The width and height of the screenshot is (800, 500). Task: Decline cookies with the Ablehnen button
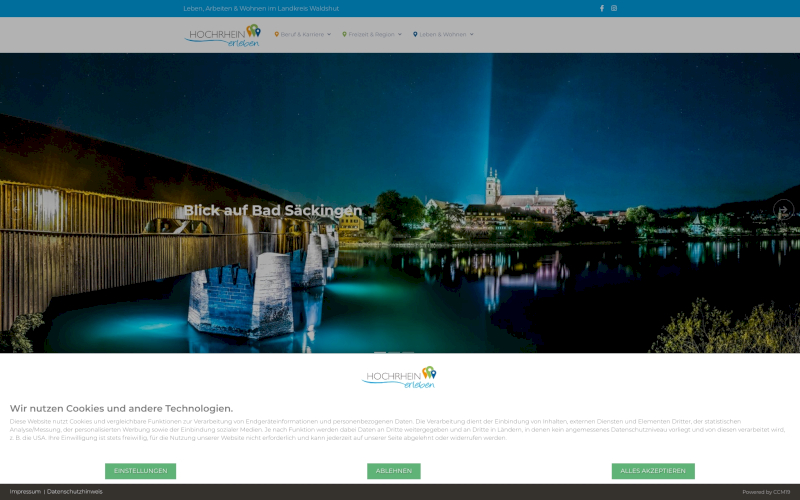point(394,471)
